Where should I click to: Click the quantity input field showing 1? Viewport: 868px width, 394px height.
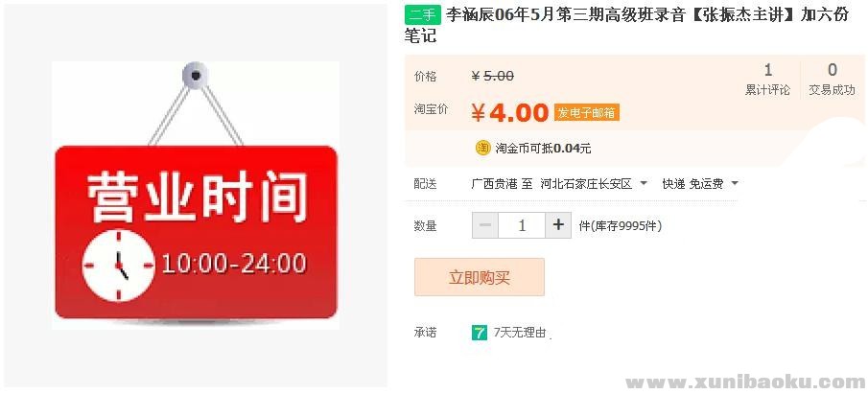pyautogui.click(x=522, y=225)
